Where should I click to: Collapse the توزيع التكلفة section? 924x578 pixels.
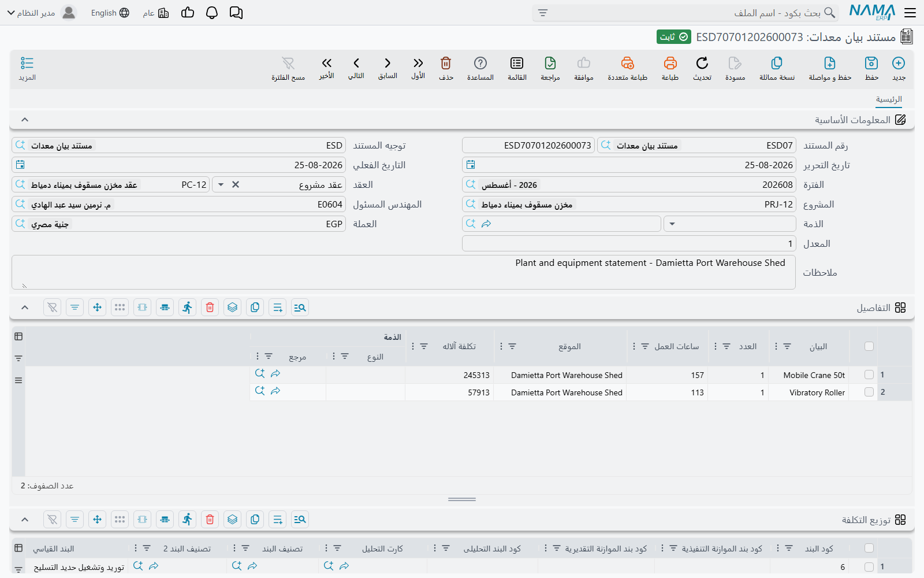point(25,520)
